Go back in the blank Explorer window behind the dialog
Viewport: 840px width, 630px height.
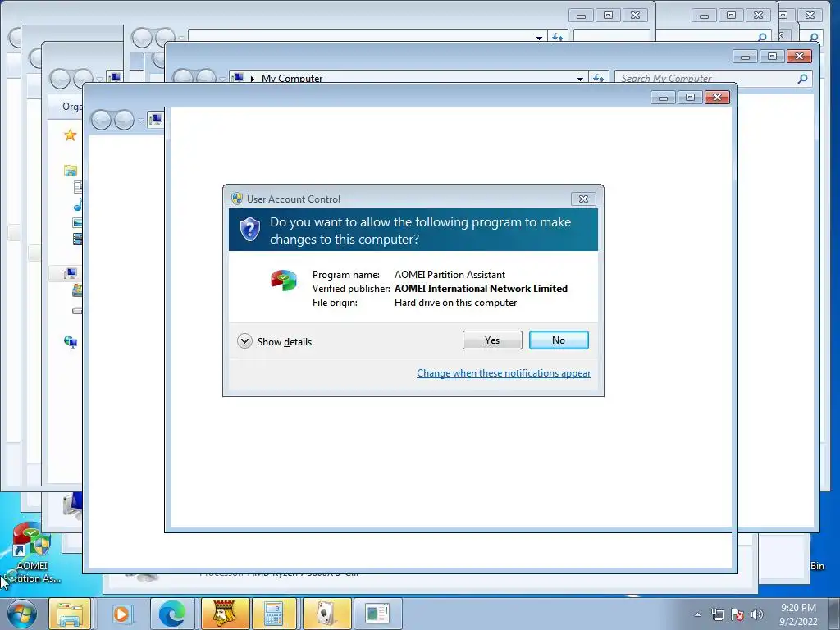click(x=101, y=120)
